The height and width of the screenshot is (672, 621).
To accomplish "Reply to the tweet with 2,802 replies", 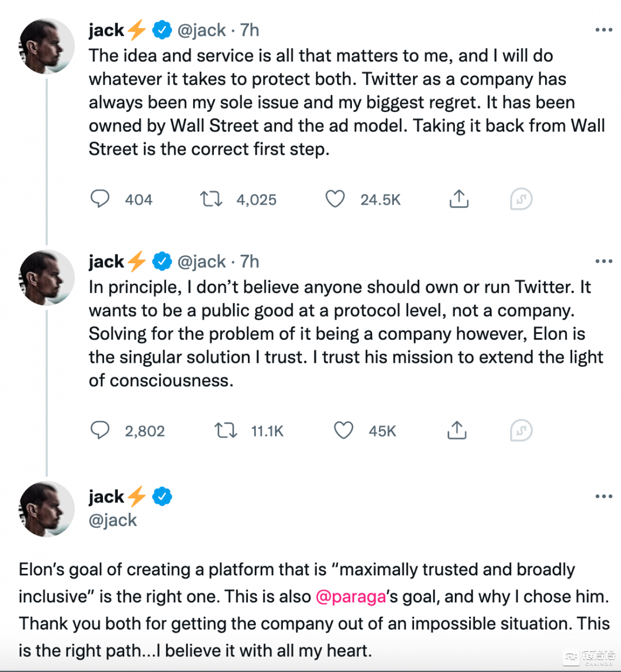I will [x=101, y=430].
